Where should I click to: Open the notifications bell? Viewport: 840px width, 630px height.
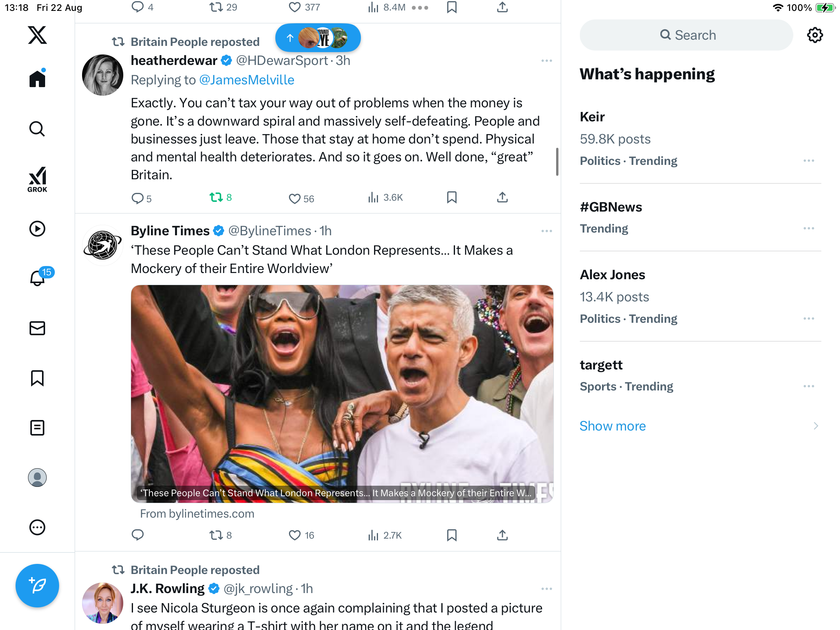click(37, 278)
